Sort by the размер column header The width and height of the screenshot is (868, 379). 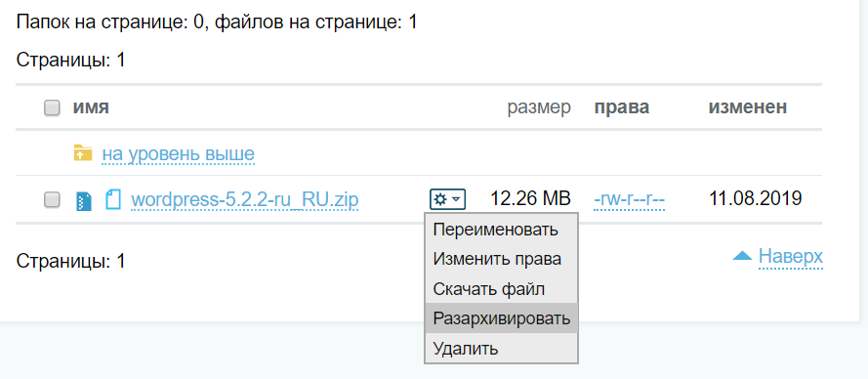539,108
